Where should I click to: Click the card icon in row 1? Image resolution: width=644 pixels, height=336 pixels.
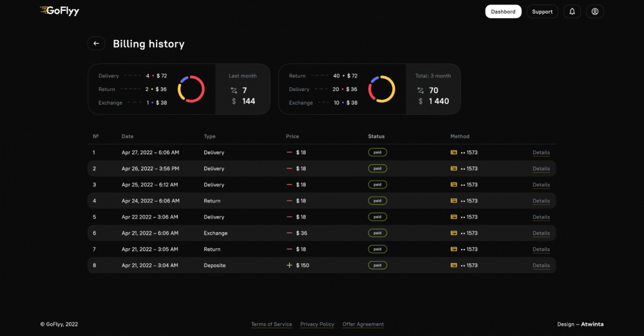pos(454,152)
